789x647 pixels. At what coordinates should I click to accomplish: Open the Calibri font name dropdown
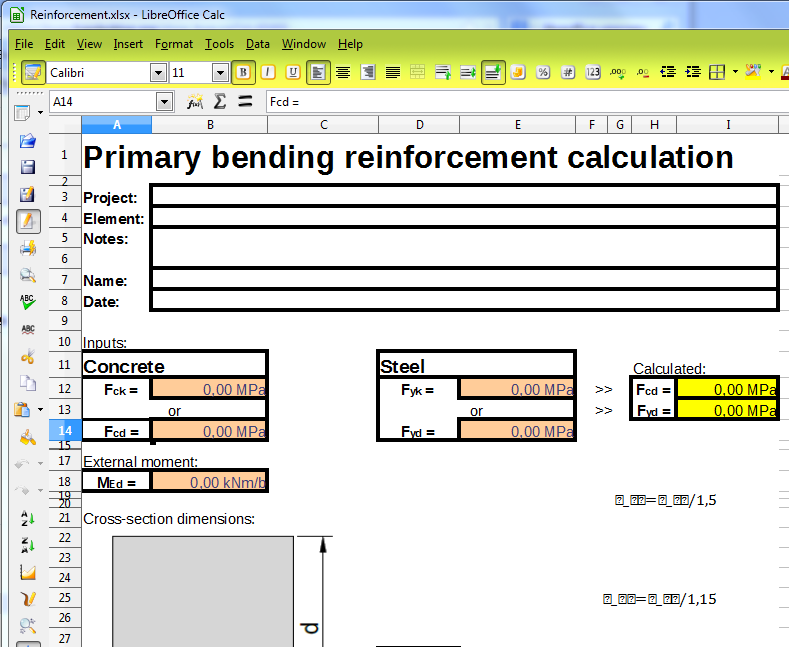click(x=158, y=72)
